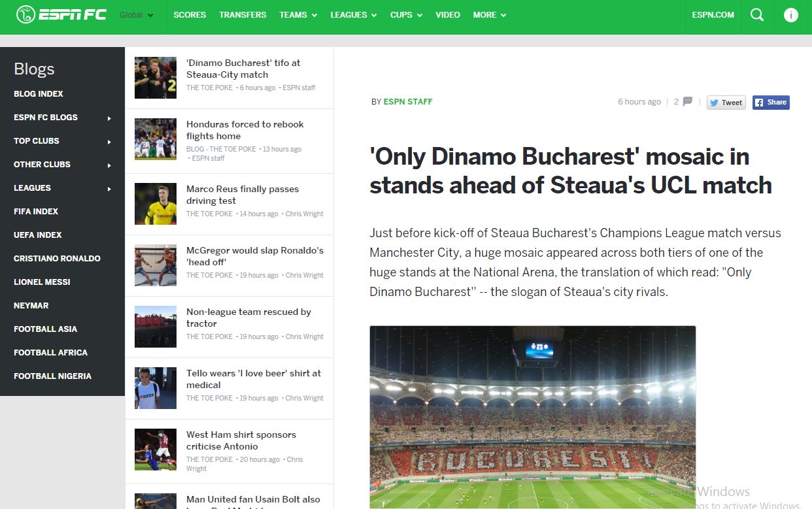
Task: Click the ESPN FC logo
Action: 61,14
